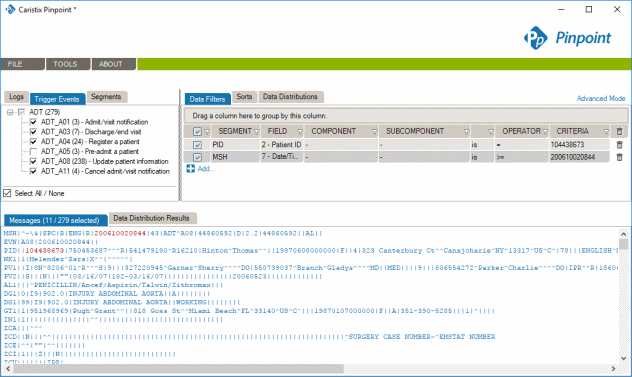Click the AL1 PENICILLIN message line
This screenshot has width=632, height=377.
[x=113, y=285]
